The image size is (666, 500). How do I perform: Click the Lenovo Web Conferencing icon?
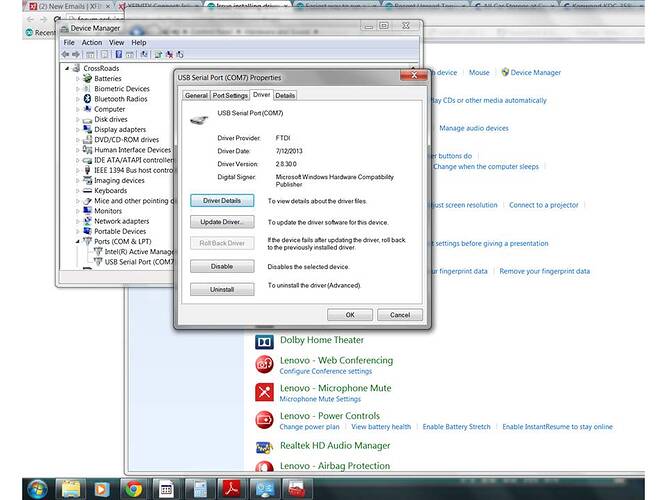pyautogui.click(x=264, y=364)
